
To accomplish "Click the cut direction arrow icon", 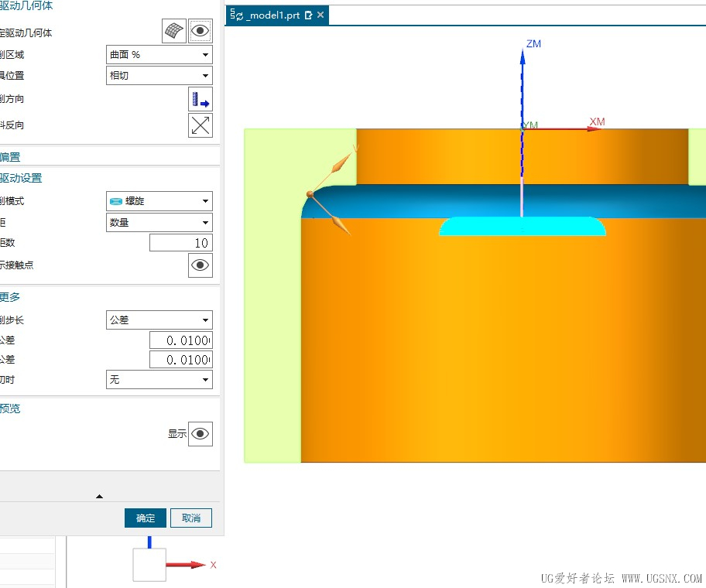I will click(200, 99).
